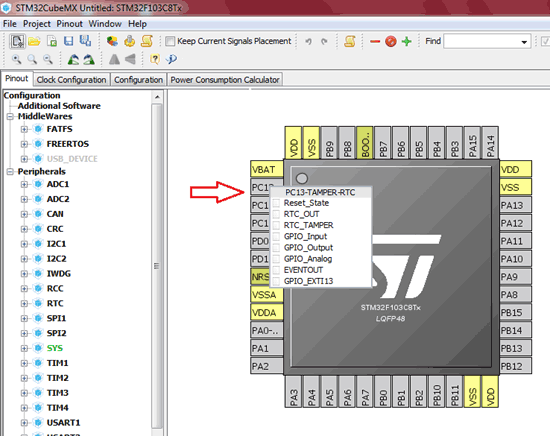The height and width of the screenshot is (436, 550).
Task: Click the first magnifier icon with the dot
Action: (x=16, y=59)
